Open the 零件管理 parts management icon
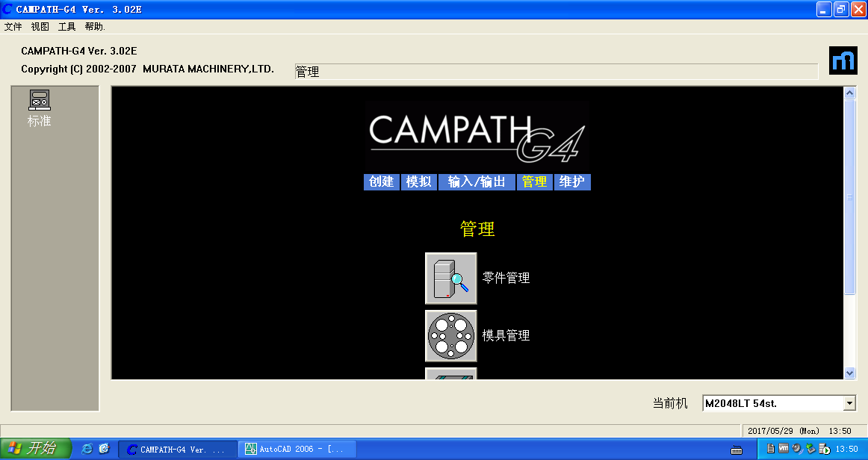The height and width of the screenshot is (460, 868). pos(450,279)
